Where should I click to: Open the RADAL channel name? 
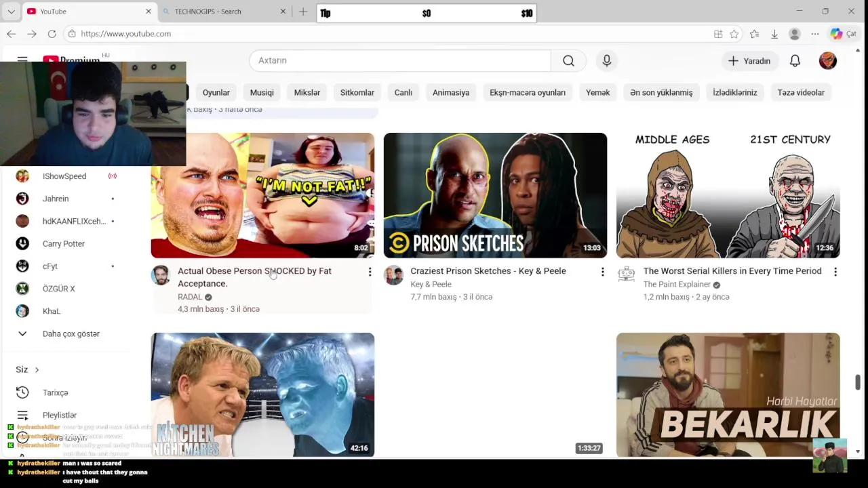point(190,297)
